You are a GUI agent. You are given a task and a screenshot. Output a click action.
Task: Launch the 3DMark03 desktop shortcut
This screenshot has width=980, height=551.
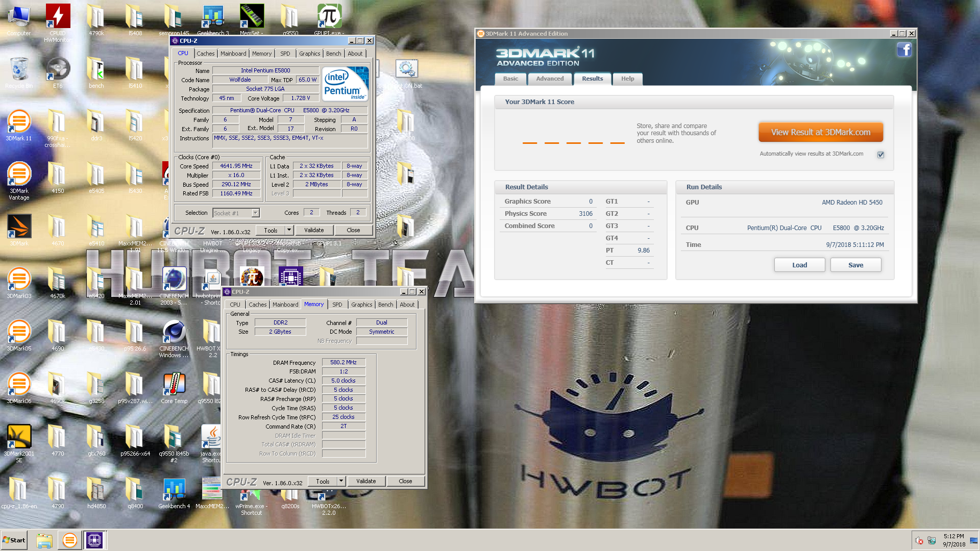tap(19, 283)
